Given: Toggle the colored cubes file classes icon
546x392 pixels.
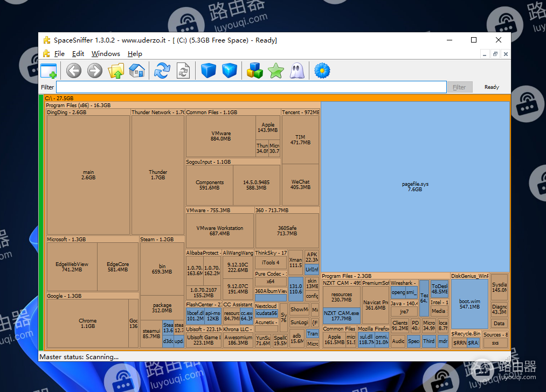Looking at the screenshot, I should (255, 71).
